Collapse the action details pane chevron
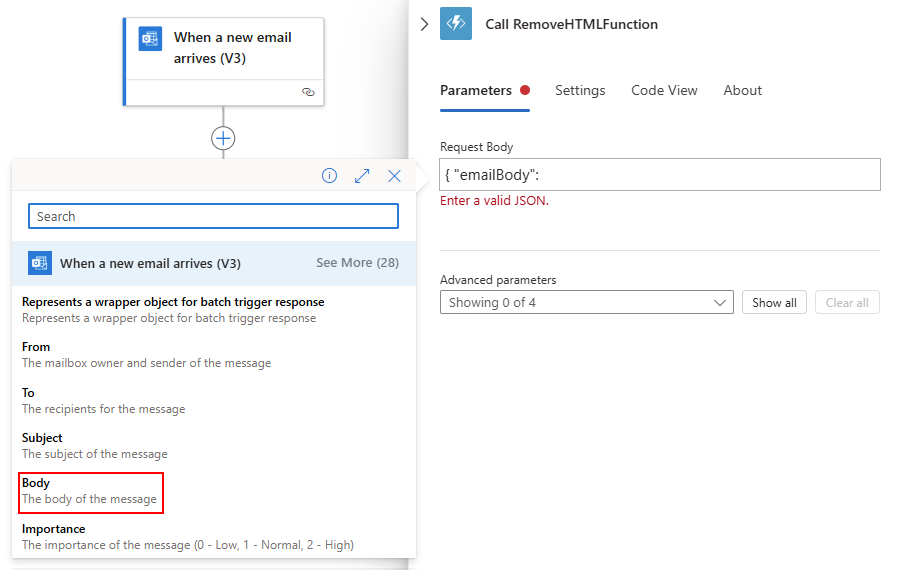This screenshot has width=900, height=570. click(x=424, y=24)
